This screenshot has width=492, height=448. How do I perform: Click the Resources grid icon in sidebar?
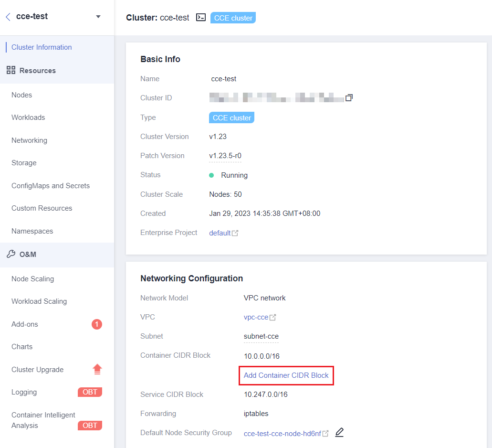point(11,70)
